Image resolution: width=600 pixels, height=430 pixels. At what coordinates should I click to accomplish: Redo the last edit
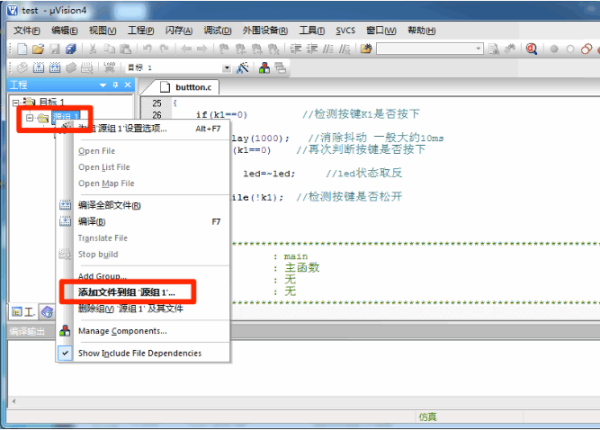tap(164, 49)
